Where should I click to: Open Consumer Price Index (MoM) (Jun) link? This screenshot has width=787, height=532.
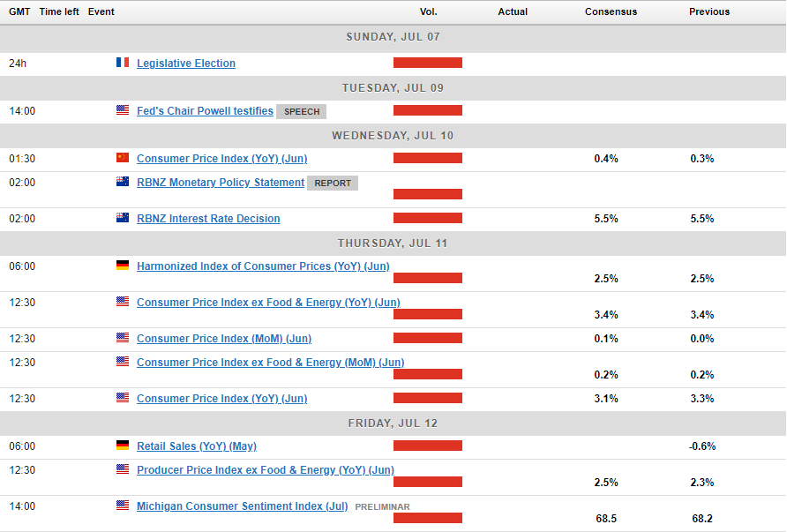point(224,339)
